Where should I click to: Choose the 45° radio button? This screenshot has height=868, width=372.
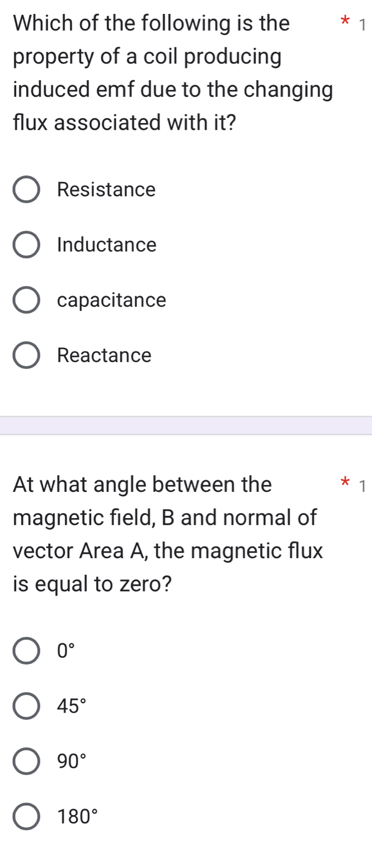(x=26, y=706)
